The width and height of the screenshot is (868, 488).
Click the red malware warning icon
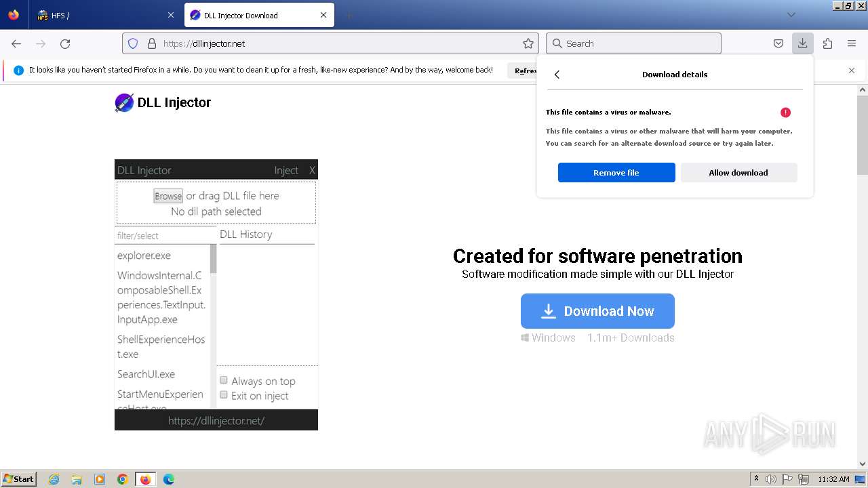(x=785, y=113)
